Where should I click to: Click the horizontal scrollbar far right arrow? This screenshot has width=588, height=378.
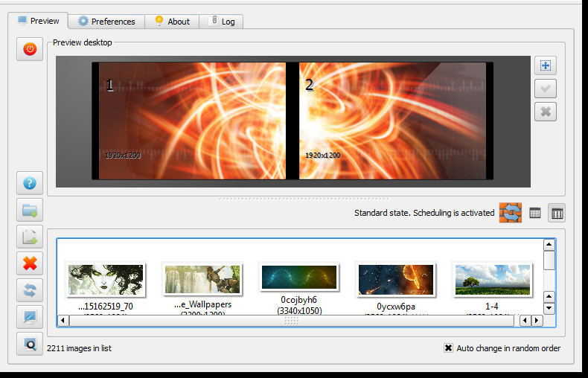click(x=537, y=321)
